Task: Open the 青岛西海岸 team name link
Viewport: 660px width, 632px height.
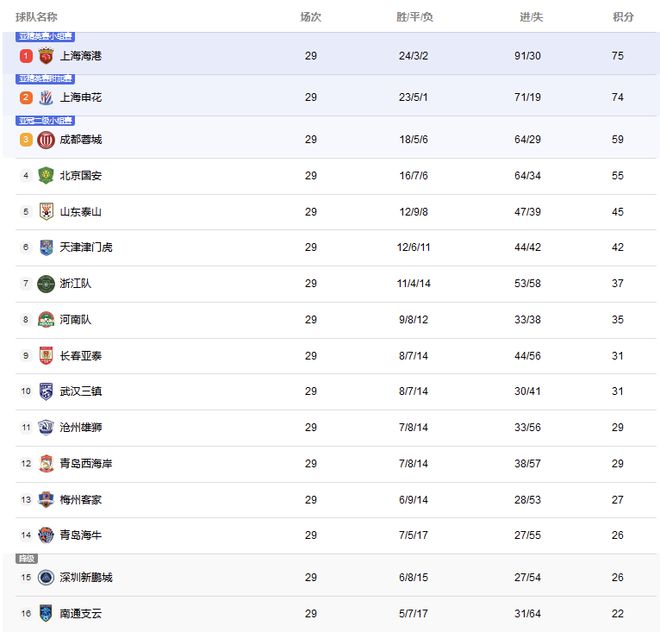Action: coord(86,464)
